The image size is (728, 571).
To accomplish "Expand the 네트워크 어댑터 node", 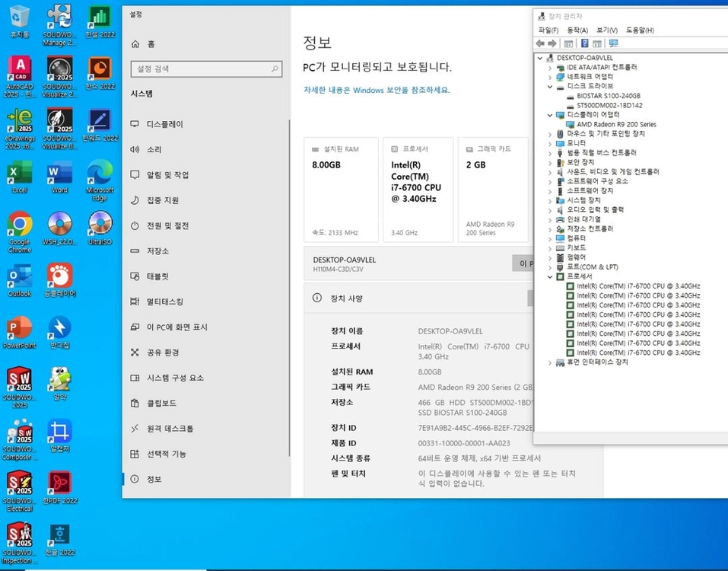I will tap(550, 77).
